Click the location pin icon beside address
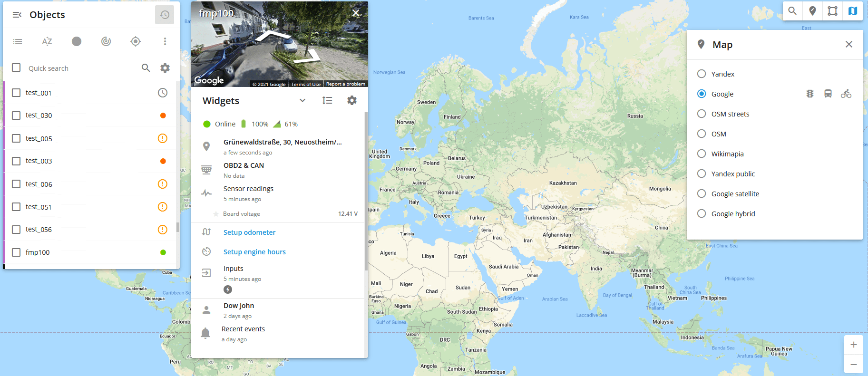The height and width of the screenshot is (376, 868). point(206,146)
